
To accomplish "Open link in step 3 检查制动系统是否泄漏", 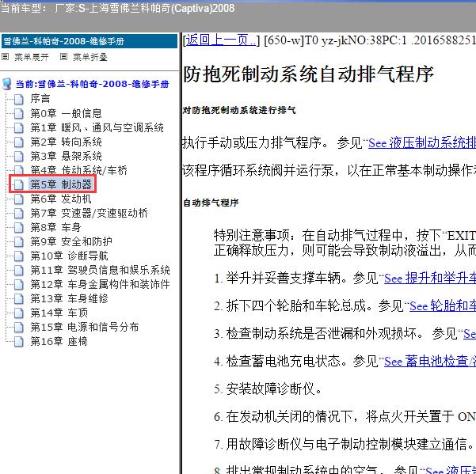I will click(470, 334).
